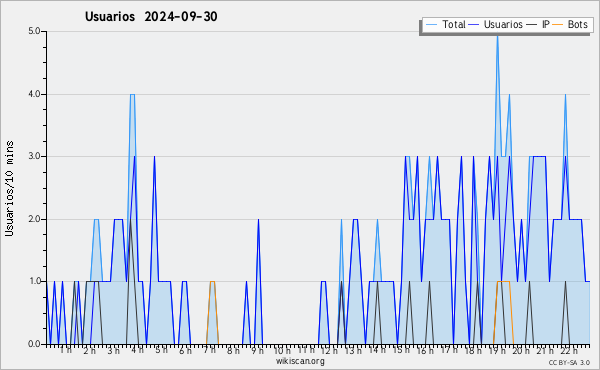This screenshot has width=600, height=370.
Task: Click the "12 h" x-axis label
Action: [329, 351]
